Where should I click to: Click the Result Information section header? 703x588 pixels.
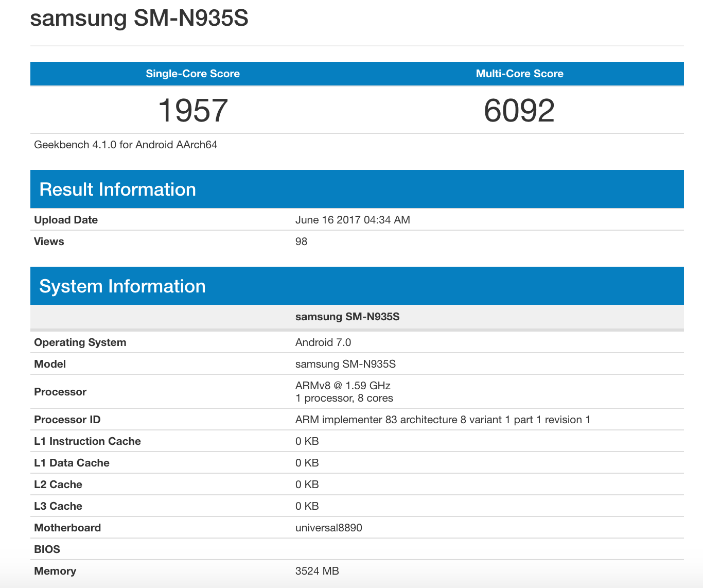117,189
